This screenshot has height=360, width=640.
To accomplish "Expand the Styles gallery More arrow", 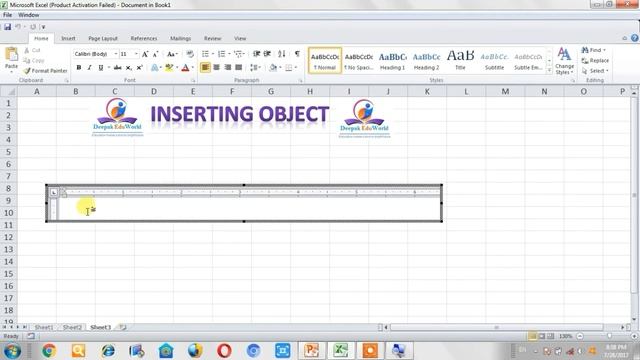I will 549,71.
